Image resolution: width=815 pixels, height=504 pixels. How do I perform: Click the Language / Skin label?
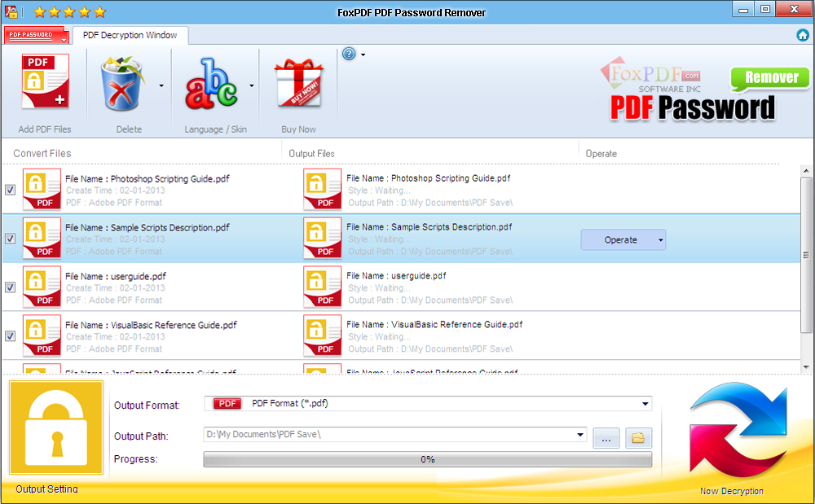tap(215, 129)
